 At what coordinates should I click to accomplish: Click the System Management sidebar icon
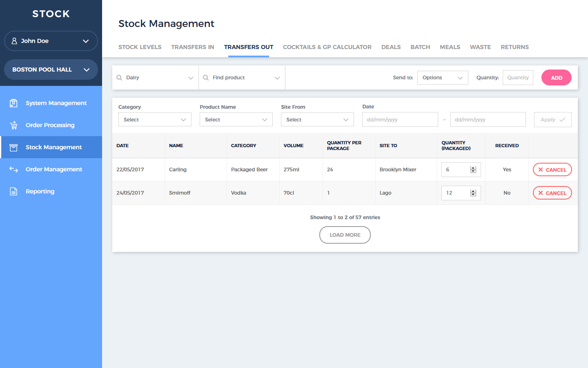[13, 103]
